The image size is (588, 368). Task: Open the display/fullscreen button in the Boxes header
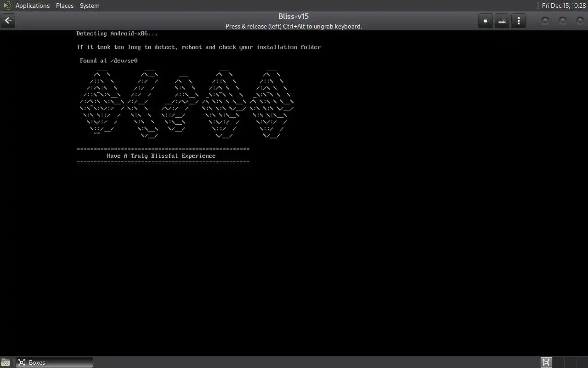[486, 21]
